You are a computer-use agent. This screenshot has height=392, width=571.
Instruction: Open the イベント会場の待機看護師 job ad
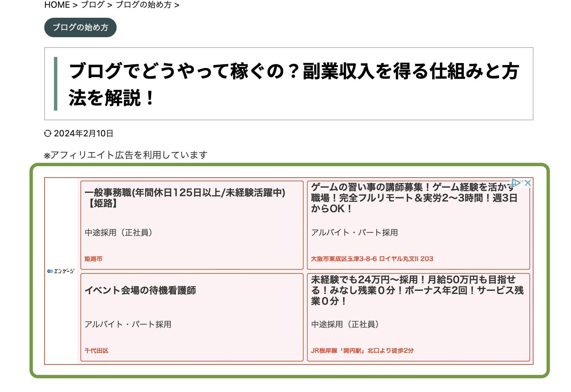(192, 317)
